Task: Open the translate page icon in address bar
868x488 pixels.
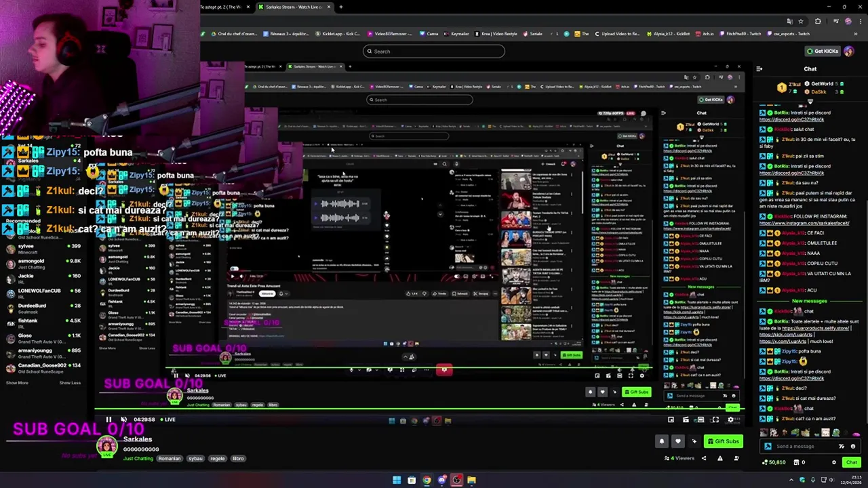Action: click(789, 21)
